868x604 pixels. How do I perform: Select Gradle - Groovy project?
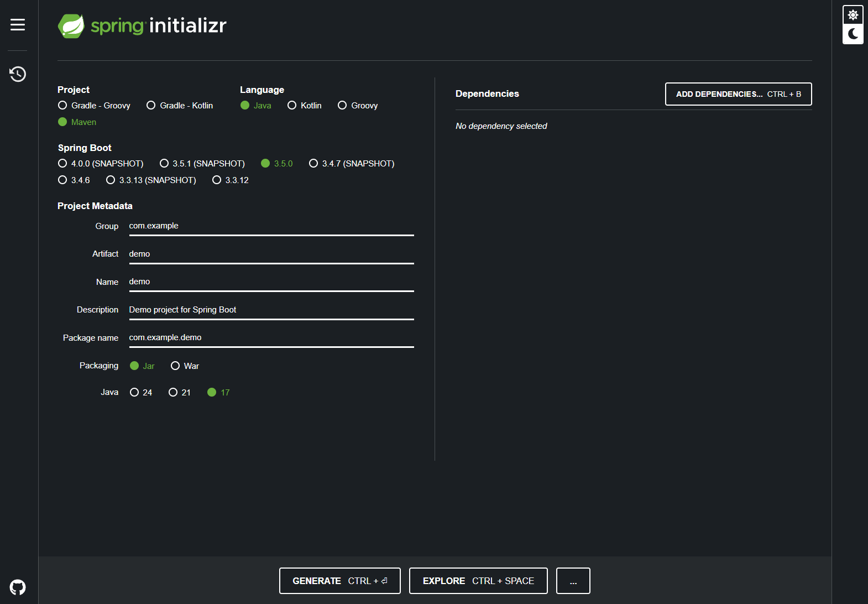(94, 106)
